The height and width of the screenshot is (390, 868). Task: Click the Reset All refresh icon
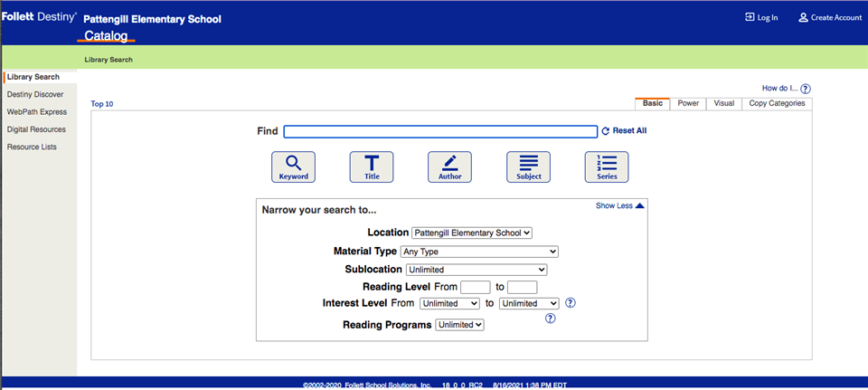click(606, 131)
